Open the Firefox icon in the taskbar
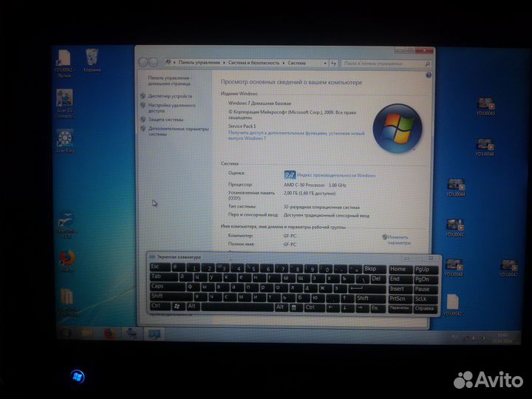532x399 pixels. point(109,334)
